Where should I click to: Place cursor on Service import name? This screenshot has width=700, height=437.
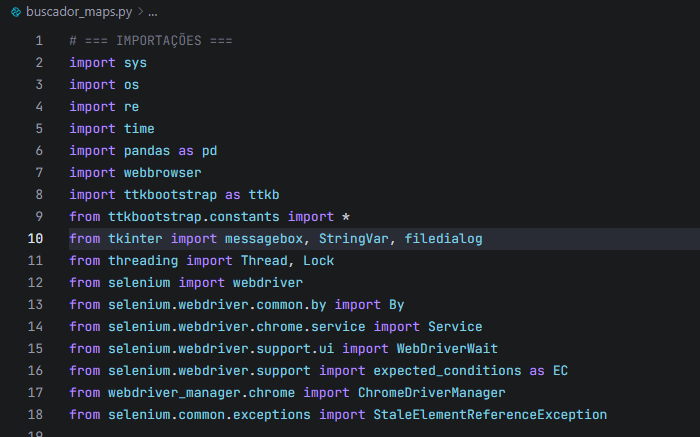tap(455, 327)
